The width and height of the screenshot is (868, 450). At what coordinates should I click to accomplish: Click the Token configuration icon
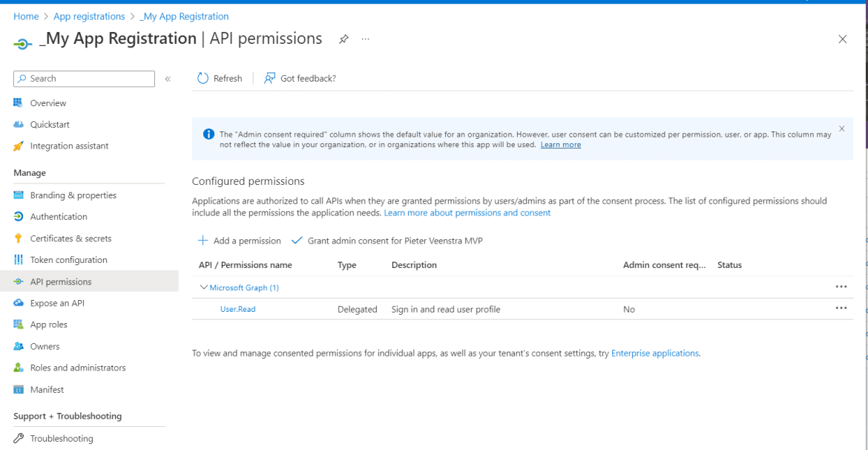tap(19, 260)
